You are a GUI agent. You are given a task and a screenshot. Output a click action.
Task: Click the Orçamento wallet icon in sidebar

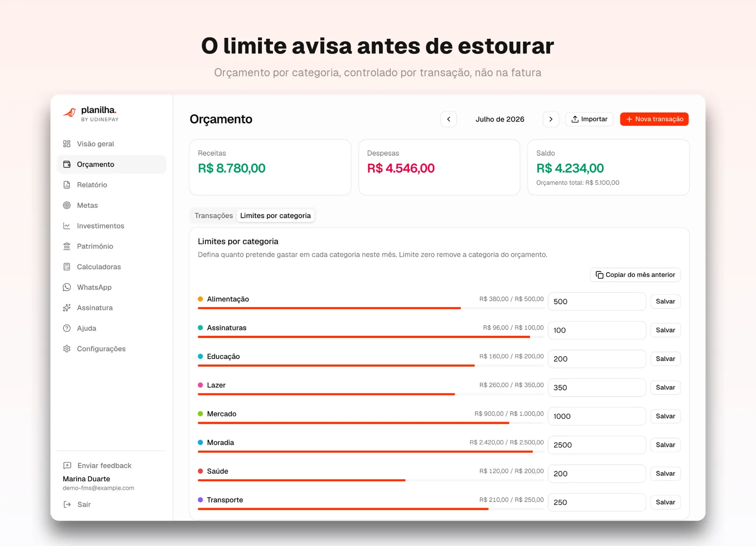(67, 164)
